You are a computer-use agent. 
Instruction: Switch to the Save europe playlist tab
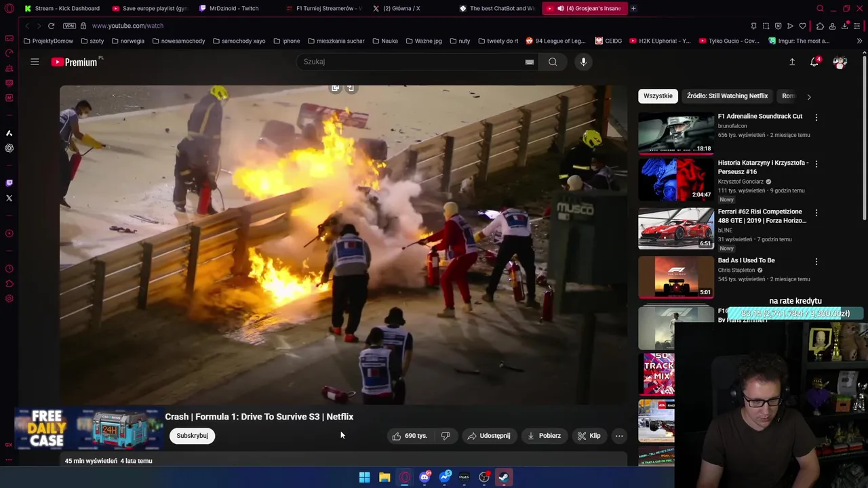click(149, 8)
